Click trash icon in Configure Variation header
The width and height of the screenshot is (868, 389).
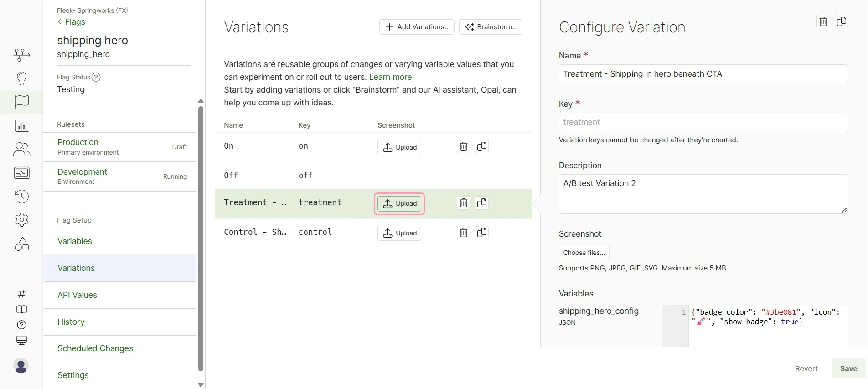pos(823,21)
